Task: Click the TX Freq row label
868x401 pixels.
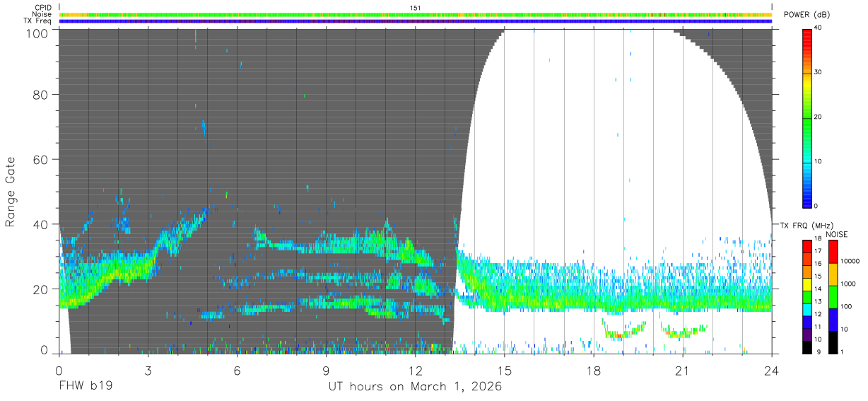Action: pyautogui.click(x=37, y=21)
